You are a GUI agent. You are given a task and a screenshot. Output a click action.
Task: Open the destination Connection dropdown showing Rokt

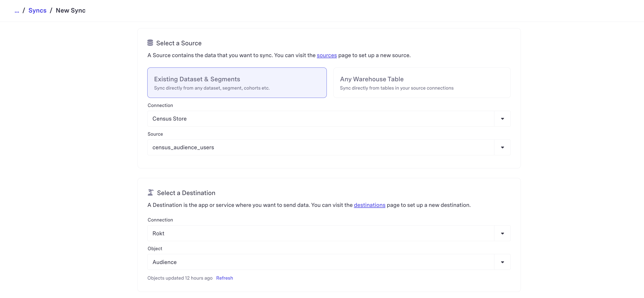pyautogui.click(x=320, y=234)
